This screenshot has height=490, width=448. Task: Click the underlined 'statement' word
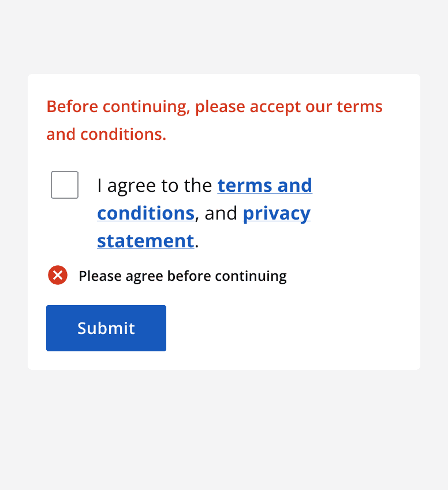tap(145, 240)
